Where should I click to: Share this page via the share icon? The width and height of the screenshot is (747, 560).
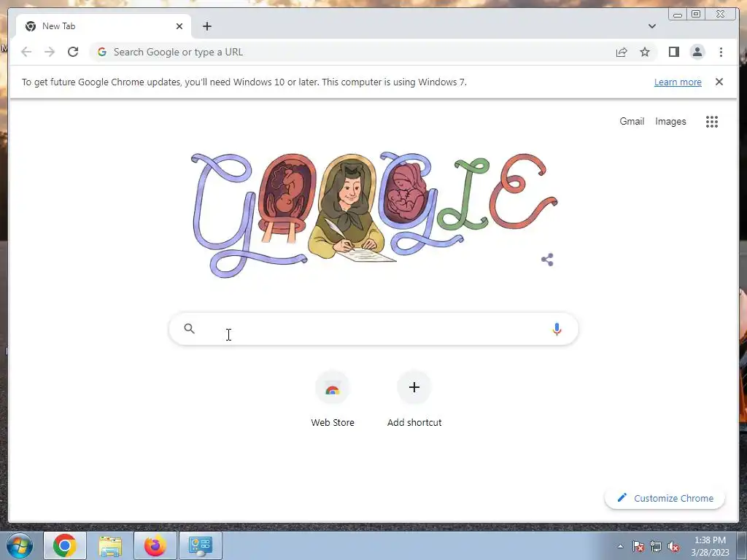click(622, 52)
